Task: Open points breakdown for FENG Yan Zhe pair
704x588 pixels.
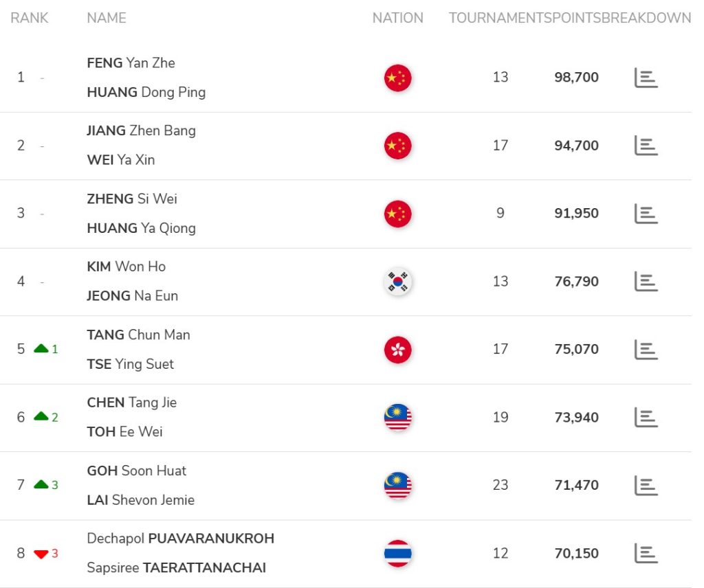Action: (646, 78)
